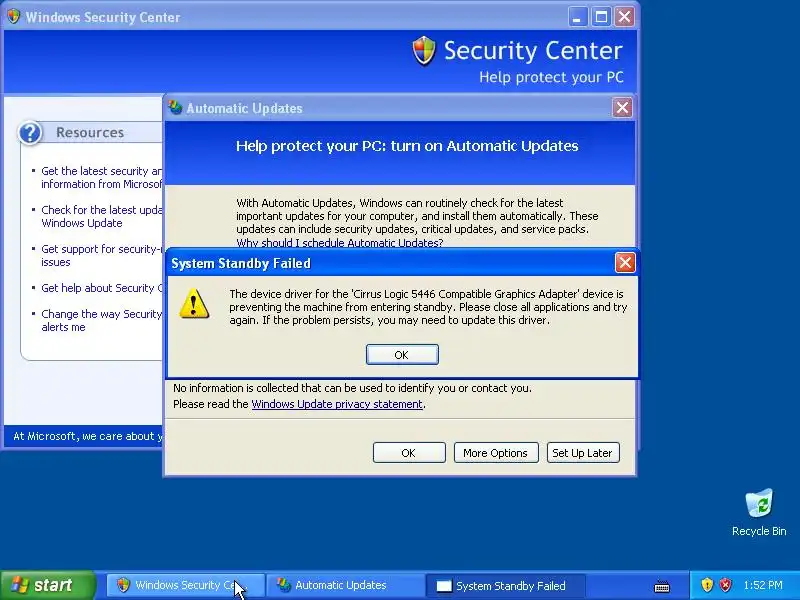The image size is (800, 600).
Task: Switch to Automatic Updates taskbar button
Action: click(x=346, y=585)
